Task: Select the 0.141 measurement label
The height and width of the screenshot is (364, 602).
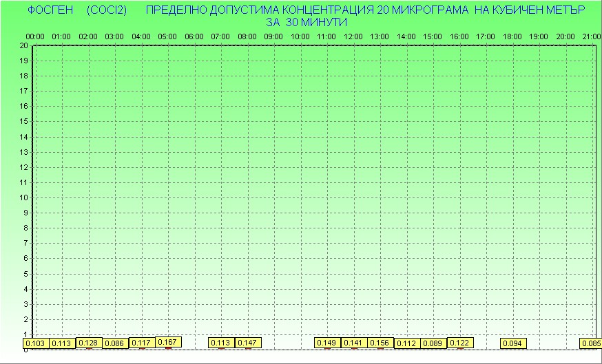Action: pos(353,343)
